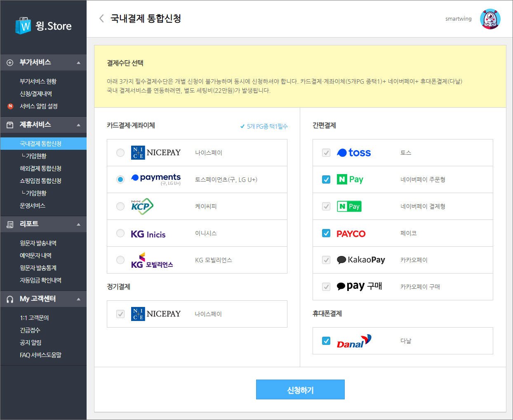
Task: Click the NICEPAY logo in 카드결제 list
Action: (156, 153)
